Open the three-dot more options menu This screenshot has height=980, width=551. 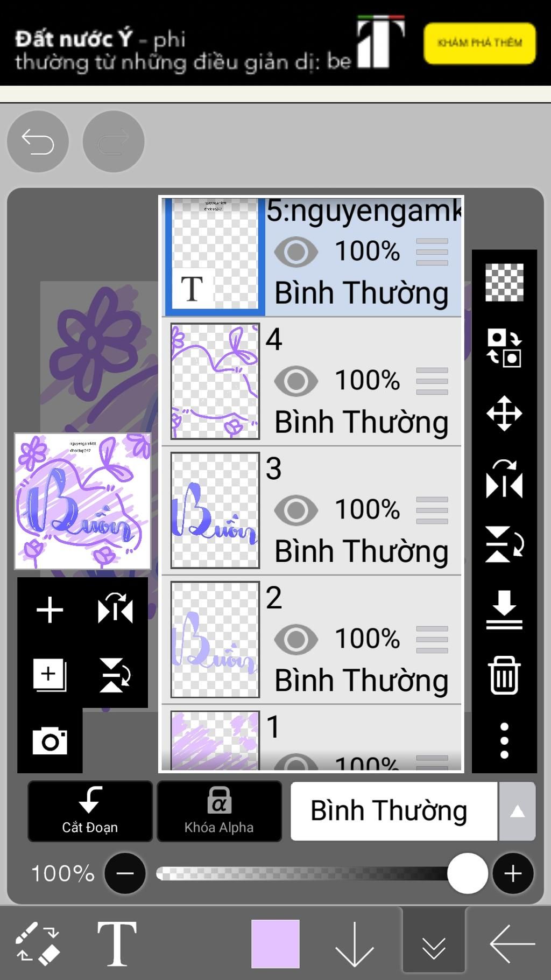coord(504,741)
